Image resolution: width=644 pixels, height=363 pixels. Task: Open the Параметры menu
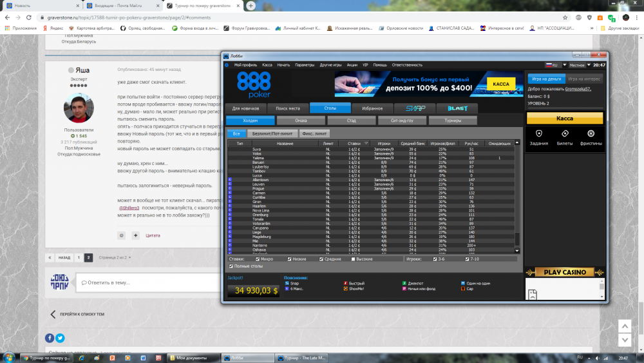[x=305, y=65]
